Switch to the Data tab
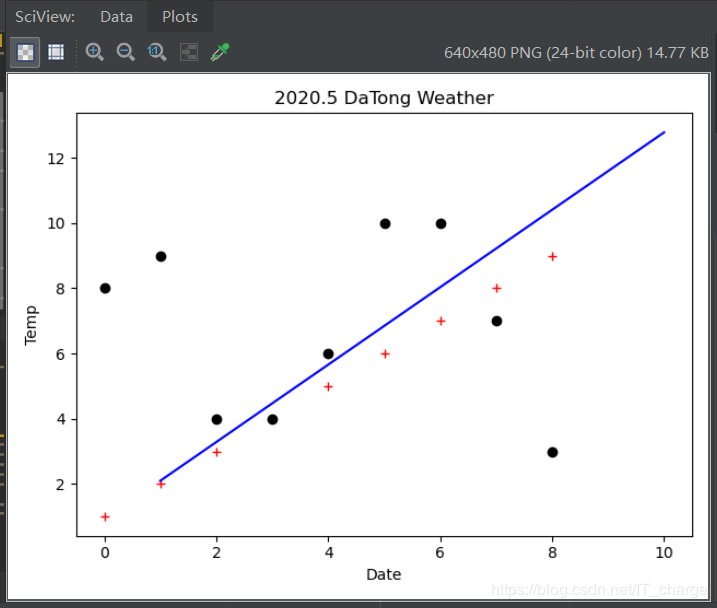 (x=117, y=17)
